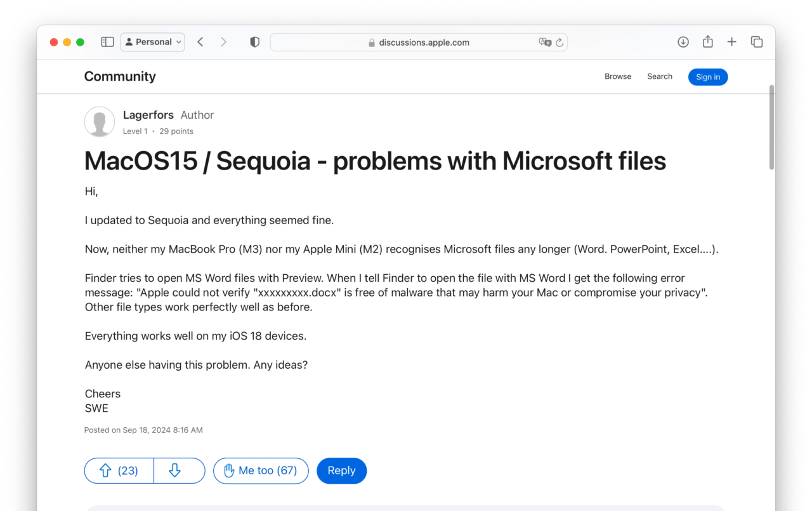Go forward with the forward arrow
Image resolution: width=812 pixels, height=511 pixels.
(223, 42)
